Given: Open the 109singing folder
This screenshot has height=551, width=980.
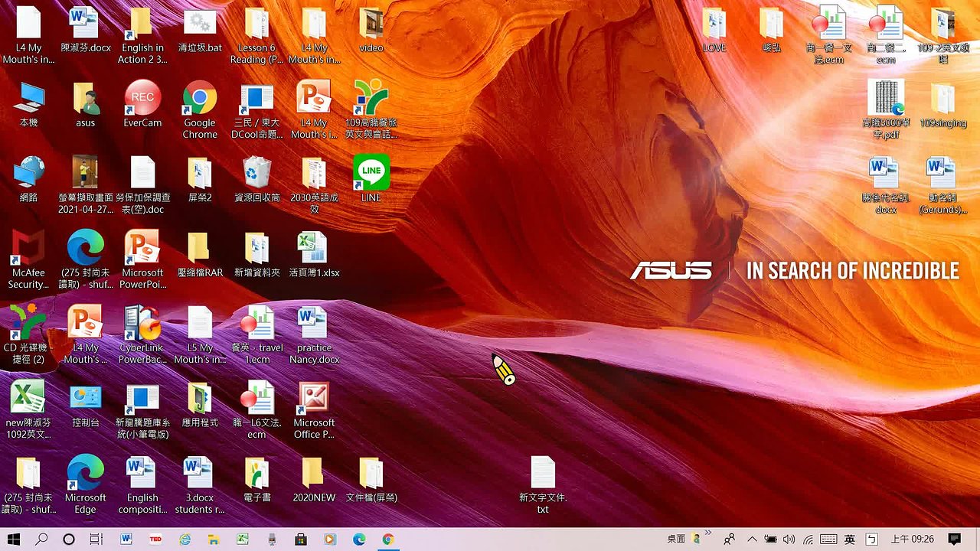Looking at the screenshot, I should [943, 106].
